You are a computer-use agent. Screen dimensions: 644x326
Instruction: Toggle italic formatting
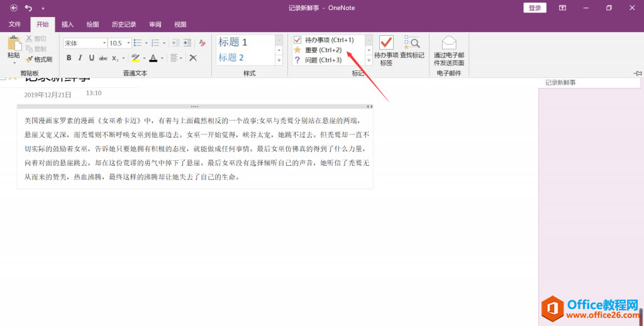click(x=80, y=58)
